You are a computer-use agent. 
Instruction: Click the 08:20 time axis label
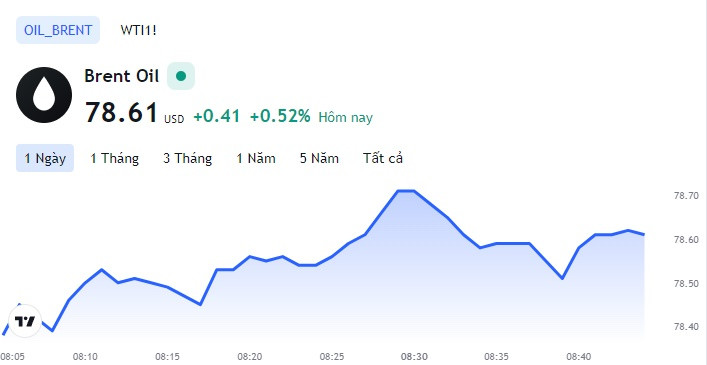pos(249,356)
